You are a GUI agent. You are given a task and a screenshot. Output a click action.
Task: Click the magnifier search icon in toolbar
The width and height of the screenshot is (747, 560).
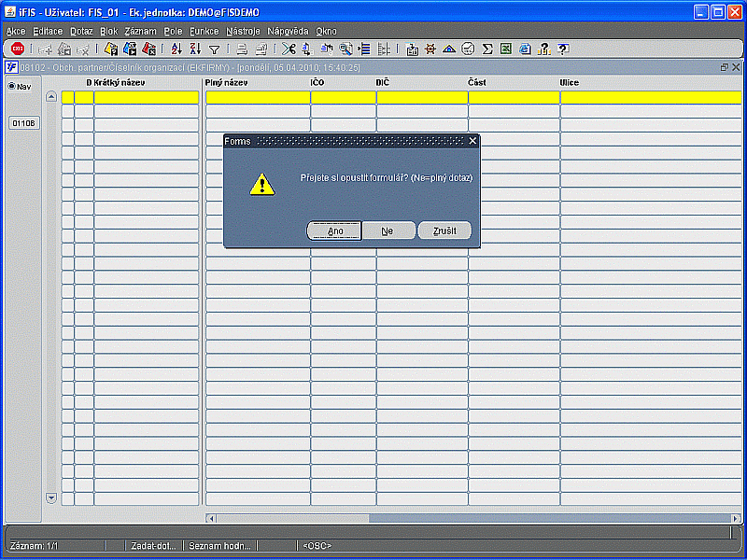click(x=345, y=49)
